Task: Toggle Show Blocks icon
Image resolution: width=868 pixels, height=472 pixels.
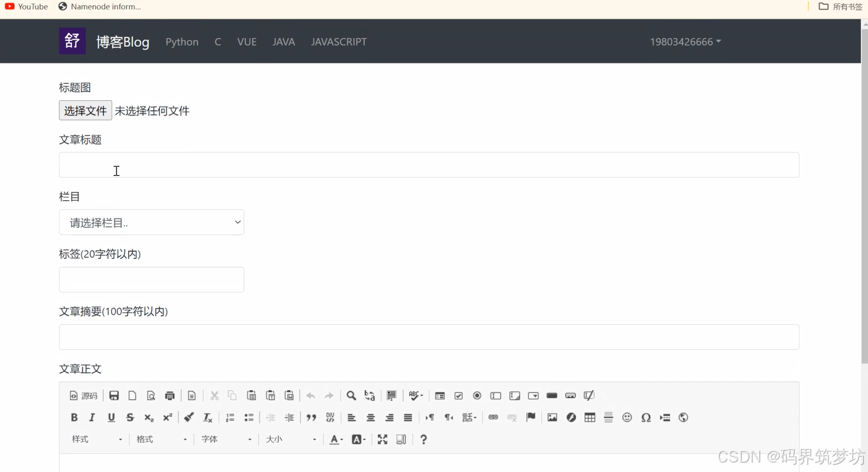Action: point(401,439)
